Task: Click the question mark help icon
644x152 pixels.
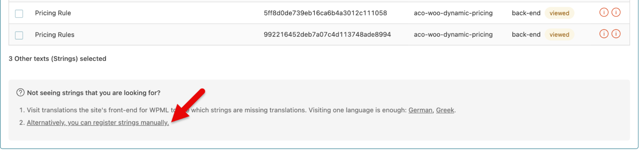Action: click(20, 93)
